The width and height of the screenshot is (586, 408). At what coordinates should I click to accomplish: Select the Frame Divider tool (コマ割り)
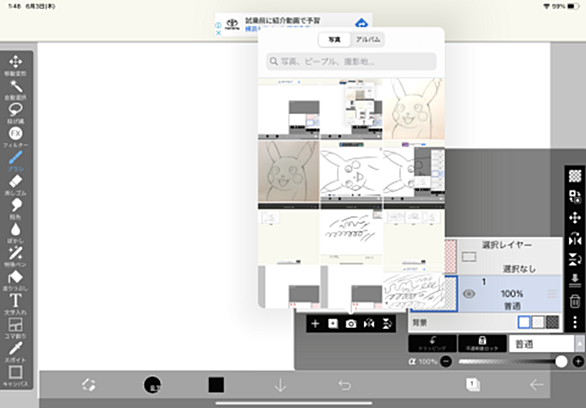(x=15, y=328)
